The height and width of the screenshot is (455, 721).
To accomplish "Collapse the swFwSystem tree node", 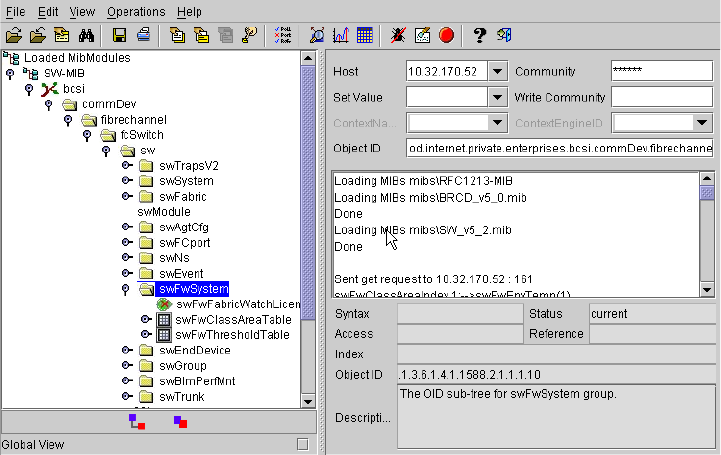I will click(x=127, y=289).
